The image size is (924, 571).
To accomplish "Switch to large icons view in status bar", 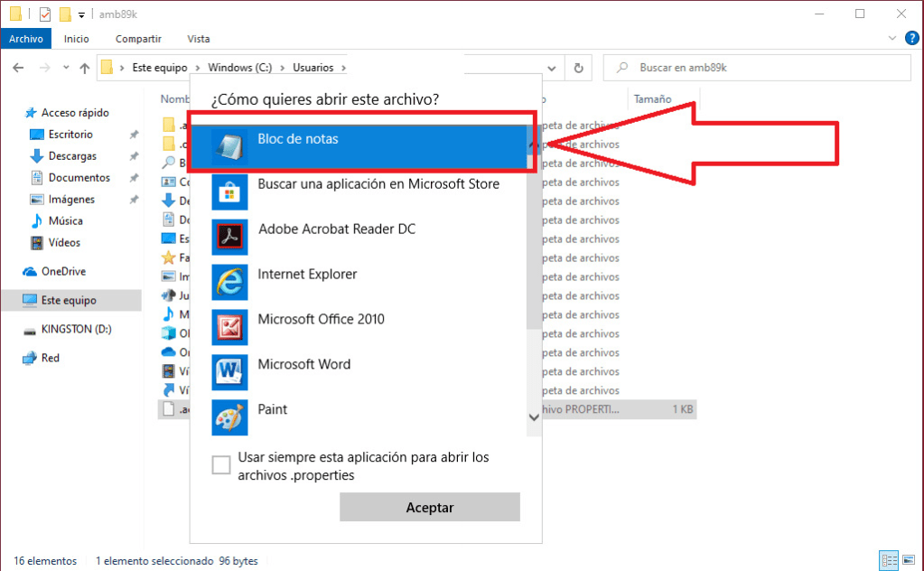I will click(x=907, y=560).
